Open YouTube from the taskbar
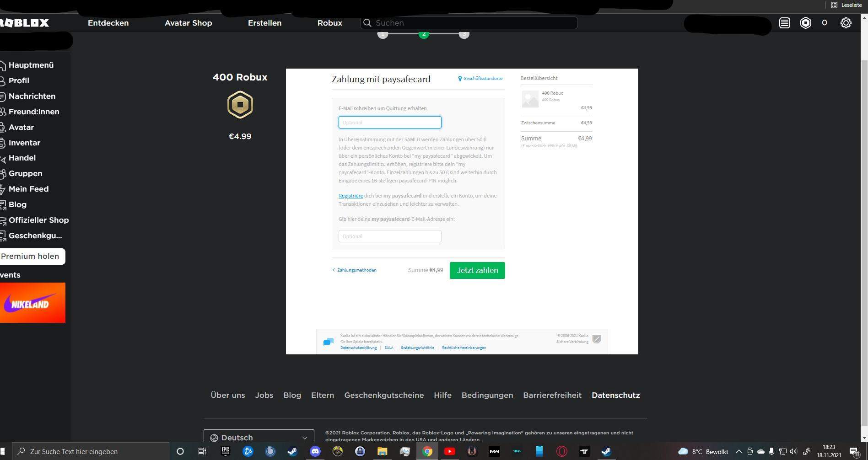Image resolution: width=868 pixels, height=460 pixels. (x=449, y=452)
